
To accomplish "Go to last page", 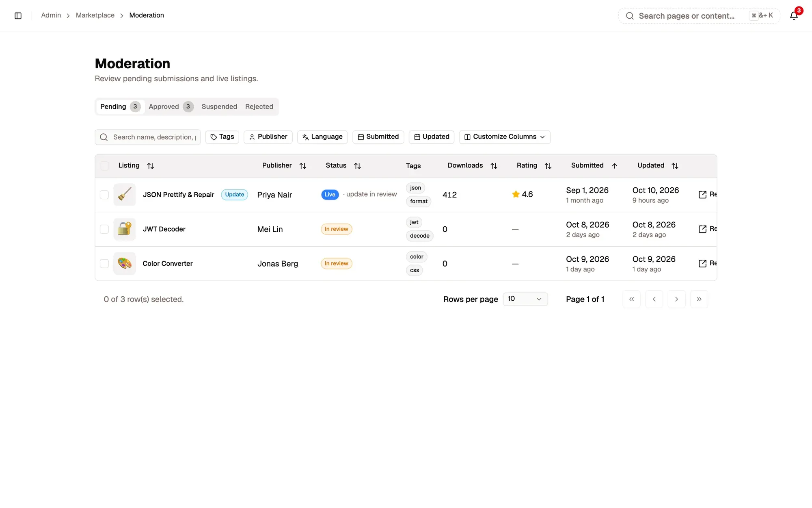I will pyautogui.click(x=699, y=299).
